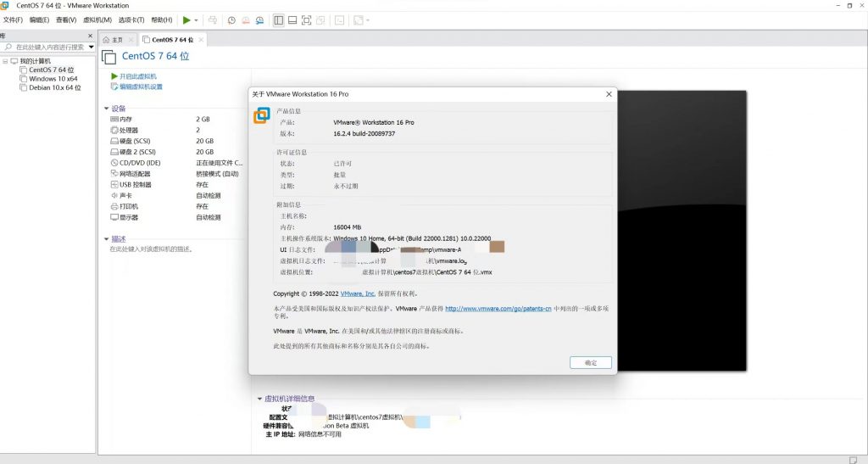This screenshot has height=464, width=868.
Task: Click the take snapshot clock icon
Action: (231, 20)
